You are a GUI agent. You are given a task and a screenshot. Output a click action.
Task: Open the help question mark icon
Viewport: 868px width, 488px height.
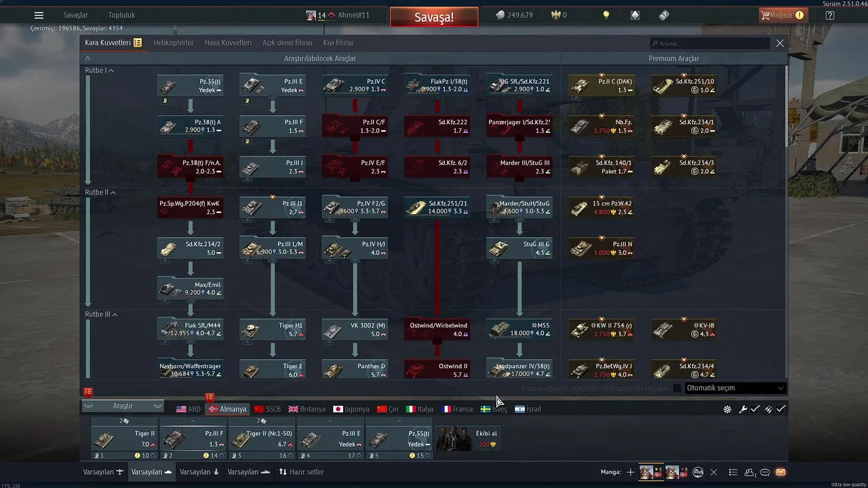(830, 15)
